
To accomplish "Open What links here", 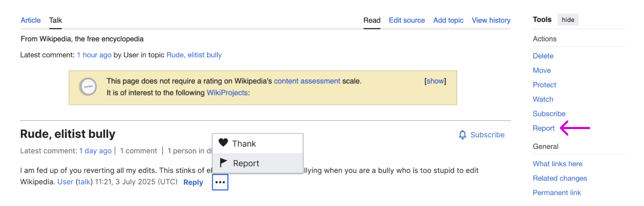I will [557, 164].
